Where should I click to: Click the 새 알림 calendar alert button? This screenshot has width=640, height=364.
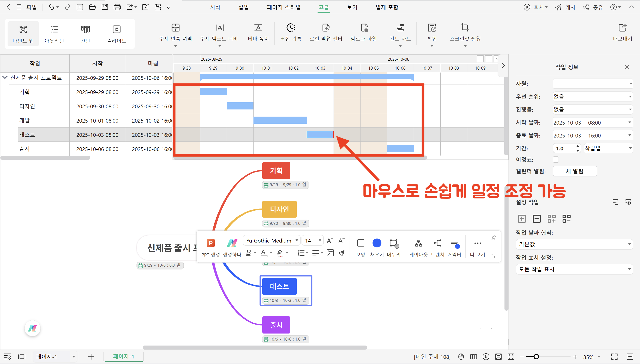pos(575,171)
